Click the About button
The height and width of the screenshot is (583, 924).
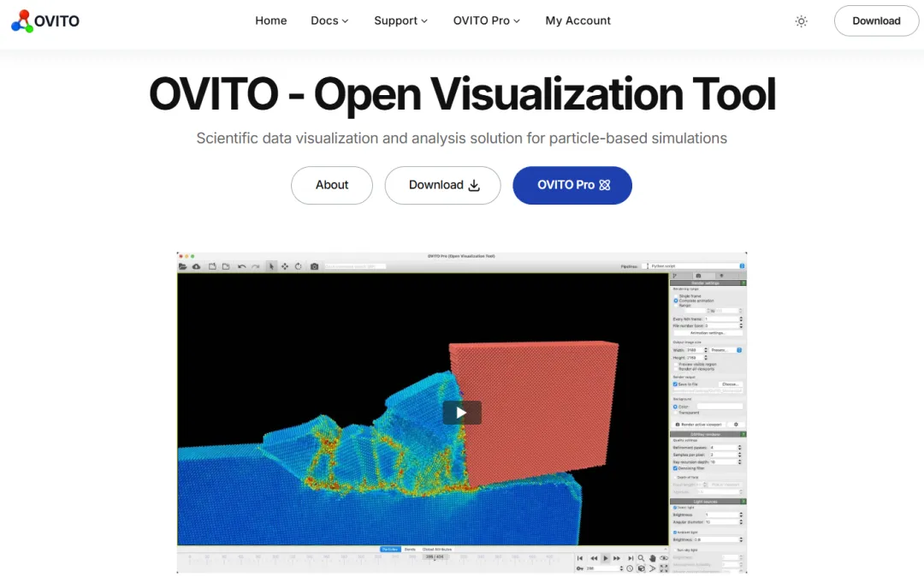(332, 185)
